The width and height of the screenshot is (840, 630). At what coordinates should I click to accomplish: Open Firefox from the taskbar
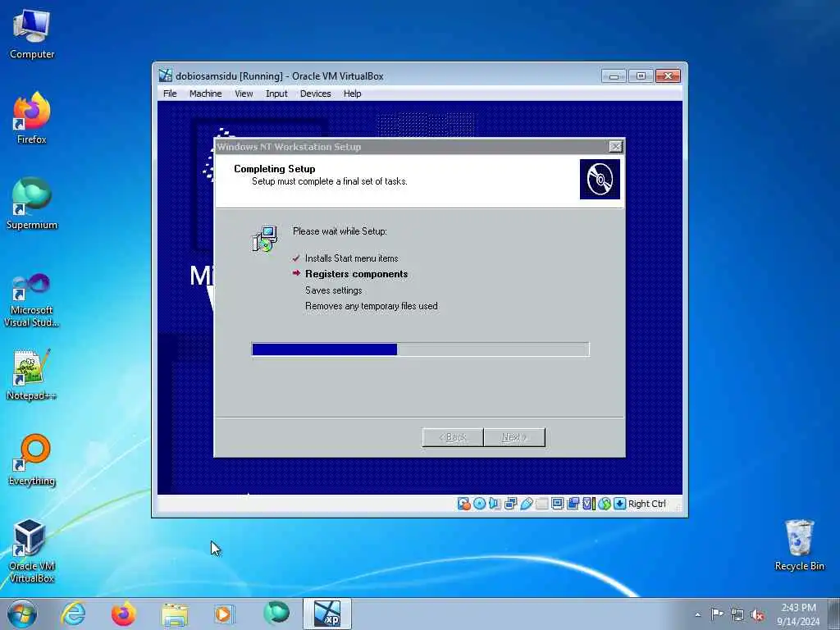click(x=124, y=614)
